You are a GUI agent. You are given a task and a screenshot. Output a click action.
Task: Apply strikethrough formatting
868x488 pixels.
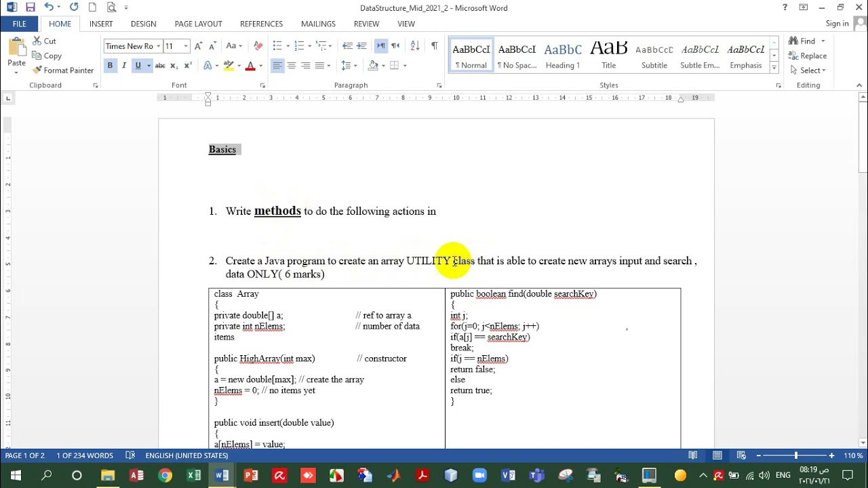coord(160,66)
